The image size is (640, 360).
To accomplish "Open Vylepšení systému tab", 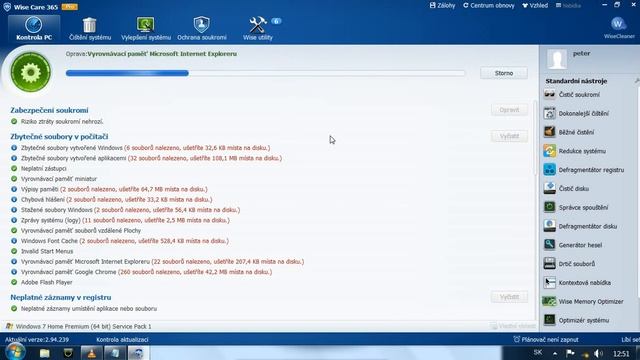I will tap(146, 29).
